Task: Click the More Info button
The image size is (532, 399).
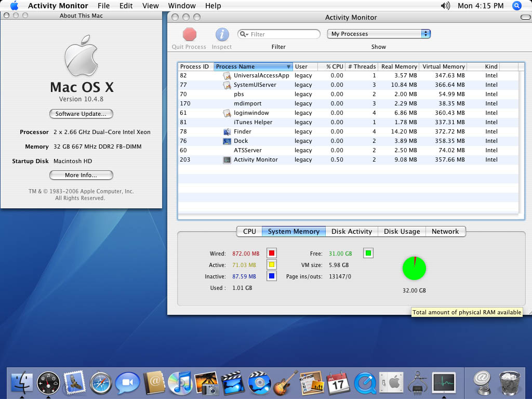Action: [x=81, y=175]
